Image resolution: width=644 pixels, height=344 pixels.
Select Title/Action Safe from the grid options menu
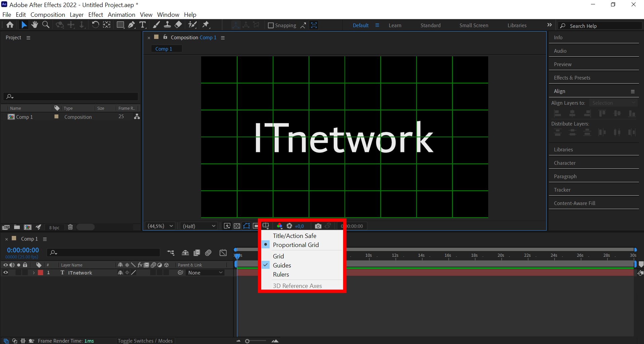click(294, 236)
